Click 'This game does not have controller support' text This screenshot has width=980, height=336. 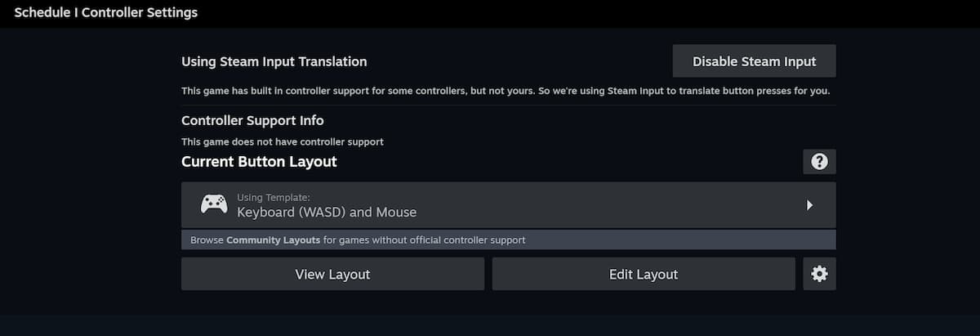pos(283,141)
